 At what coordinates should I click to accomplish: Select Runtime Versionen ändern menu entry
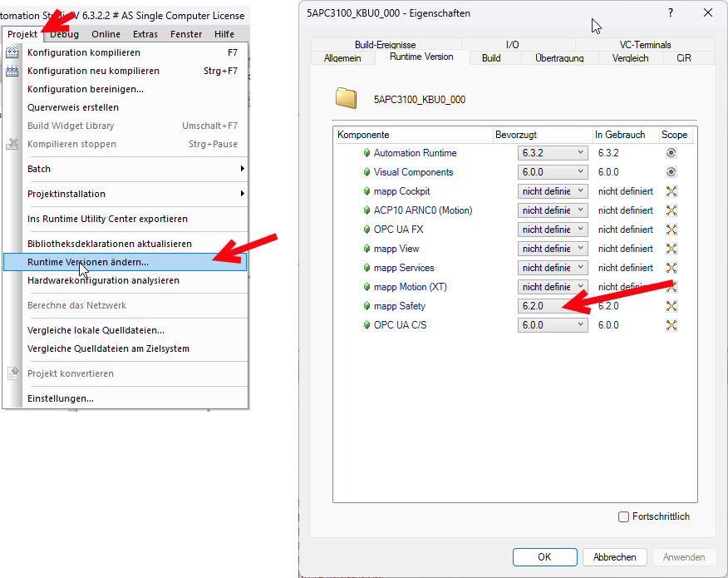coord(125,262)
